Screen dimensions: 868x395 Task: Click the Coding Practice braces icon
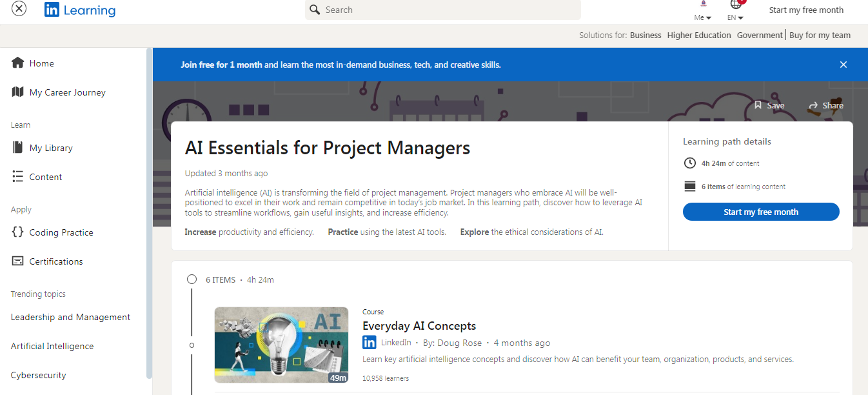(x=18, y=232)
